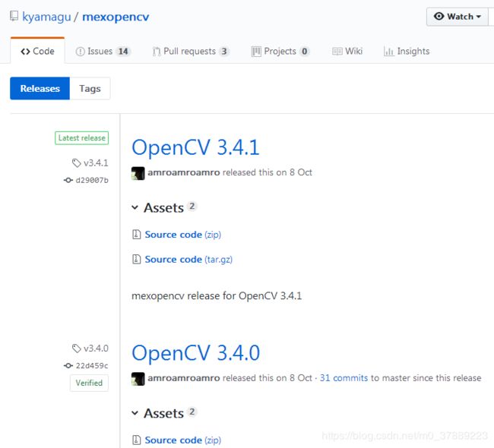494x448 pixels.
Task: Click the commit icon next to d29007b
Action: pyautogui.click(x=68, y=180)
